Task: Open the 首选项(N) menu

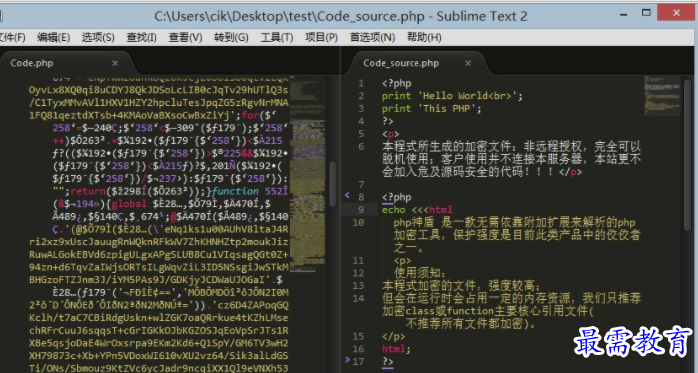Action: [372, 37]
